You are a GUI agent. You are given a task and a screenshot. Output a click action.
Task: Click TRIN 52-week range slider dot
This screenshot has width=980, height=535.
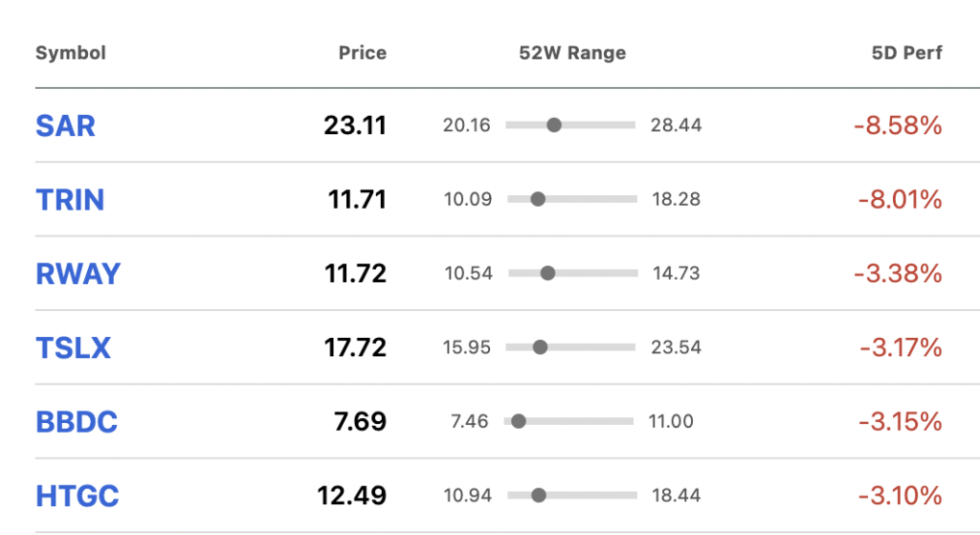538,199
